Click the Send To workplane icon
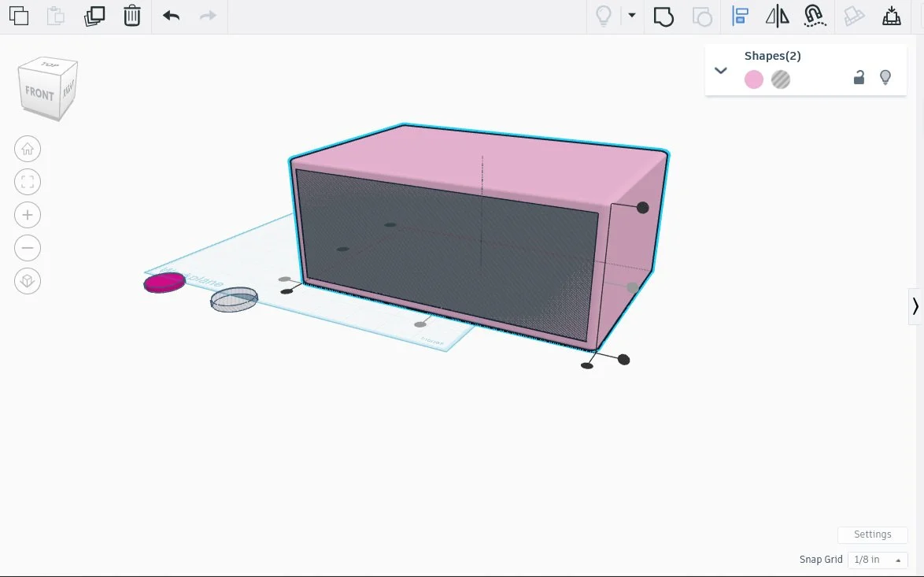 coord(854,16)
